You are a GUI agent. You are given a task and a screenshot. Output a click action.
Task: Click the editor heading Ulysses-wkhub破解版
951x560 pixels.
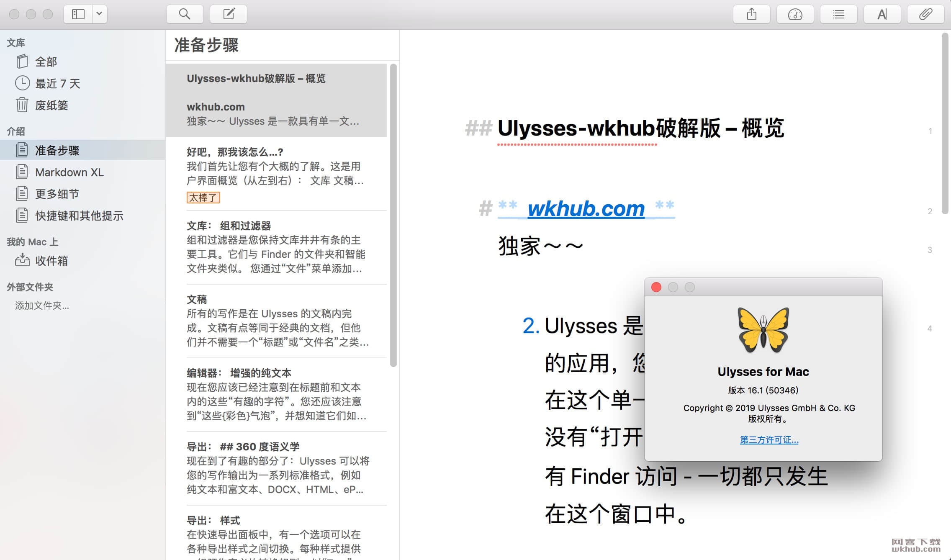pyautogui.click(x=640, y=128)
